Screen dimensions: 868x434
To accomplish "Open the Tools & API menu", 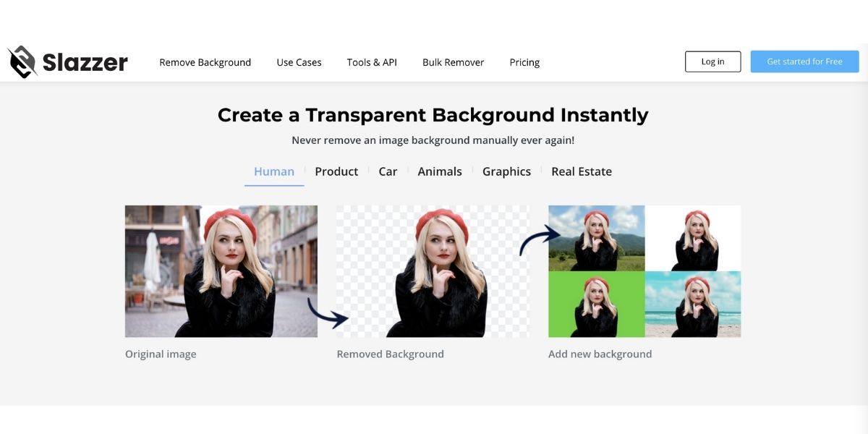I will click(x=371, y=62).
